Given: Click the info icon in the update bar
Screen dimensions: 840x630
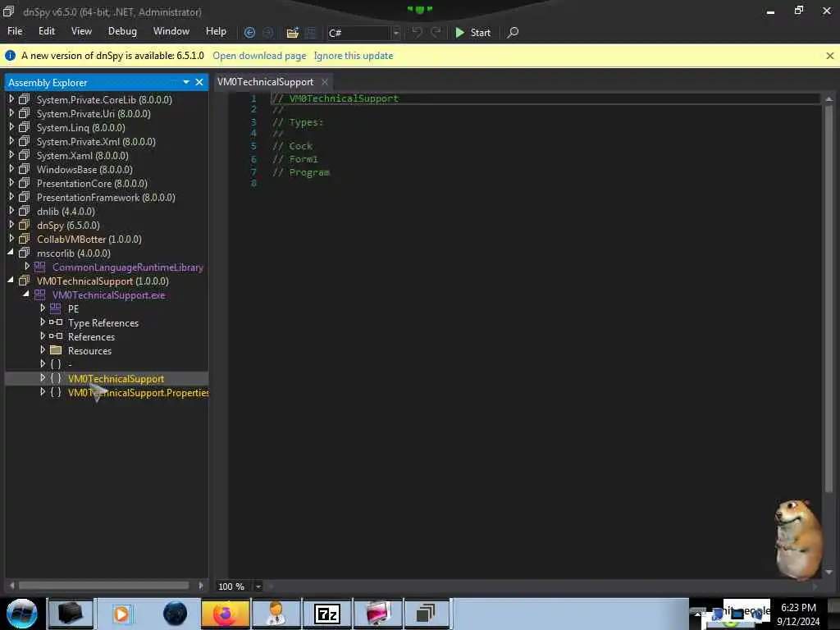Looking at the screenshot, I should [10, 55].
